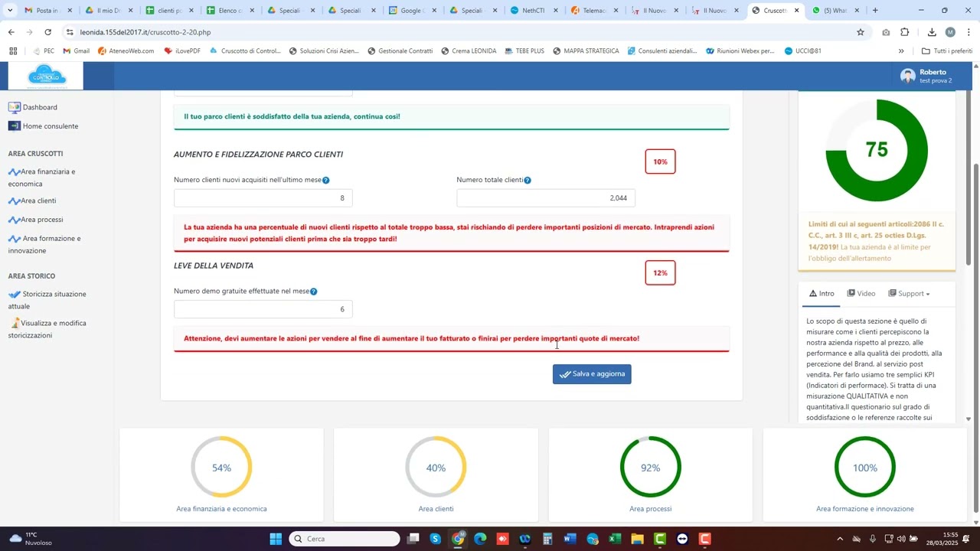Open the tab search dropdown arrow
This screenshot has width=980, height=551.
point(10,11)
